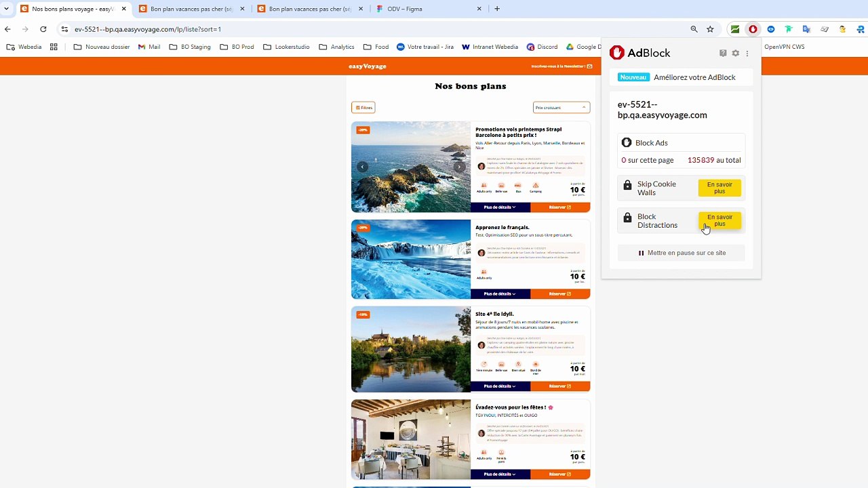Open the AdBlock help icon
868x488 pixels.
coord(723,53)
